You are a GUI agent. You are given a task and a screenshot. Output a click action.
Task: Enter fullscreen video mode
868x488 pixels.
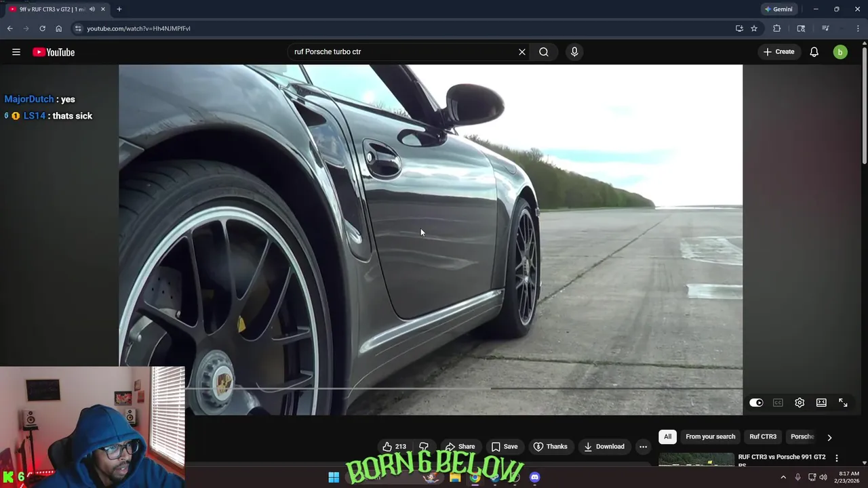tap(843, 403)
